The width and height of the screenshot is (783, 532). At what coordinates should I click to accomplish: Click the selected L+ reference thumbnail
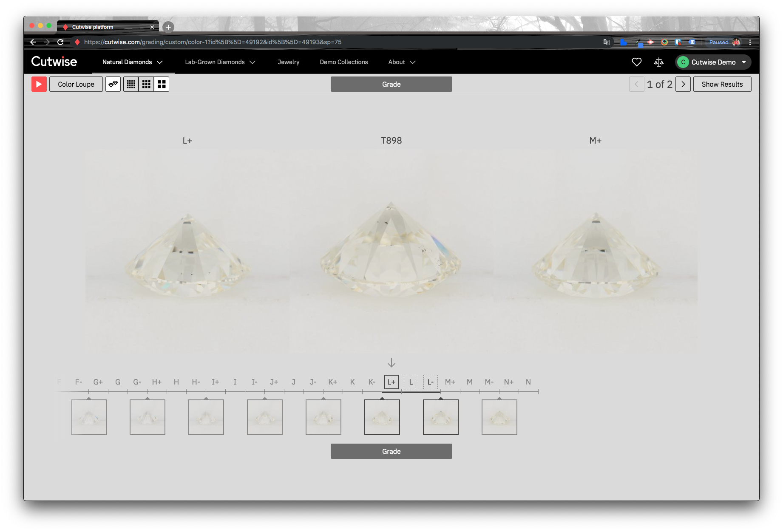382,417
